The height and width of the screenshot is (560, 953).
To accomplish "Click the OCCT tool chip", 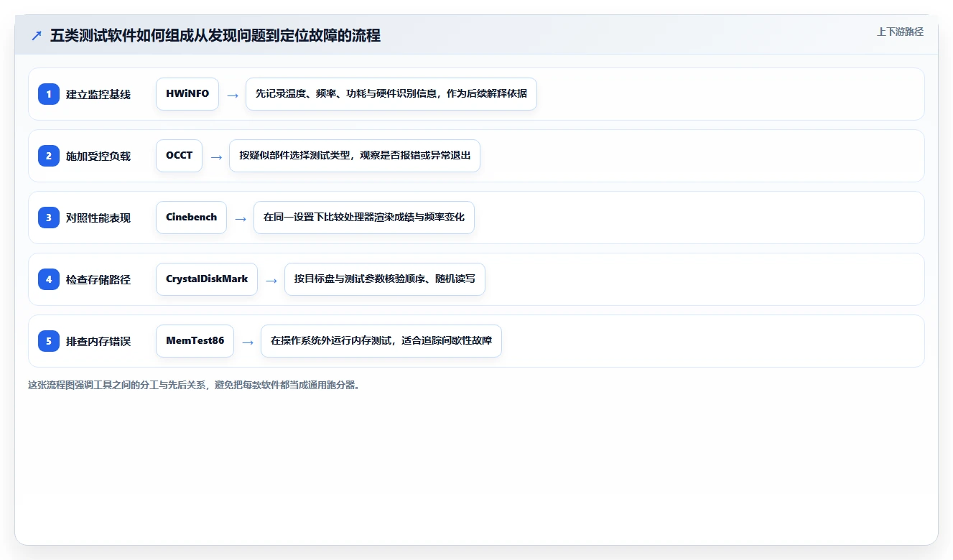I will tap(180, 156).
